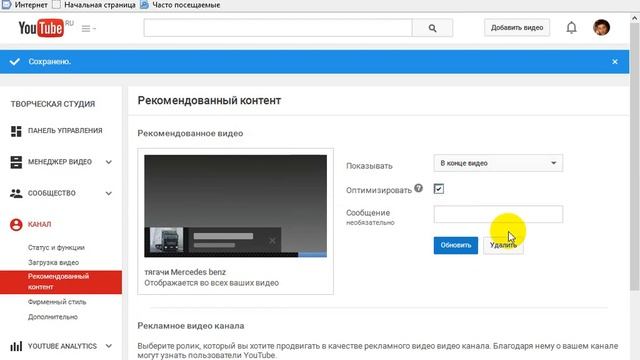
Task: Click the Добавить видео button
Action: (517, 28)
